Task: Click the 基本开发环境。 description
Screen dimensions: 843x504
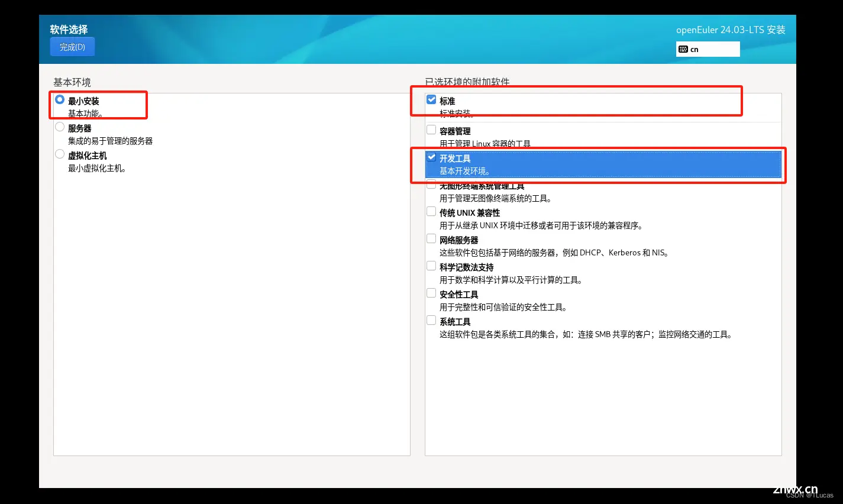Action: (465, 171)
